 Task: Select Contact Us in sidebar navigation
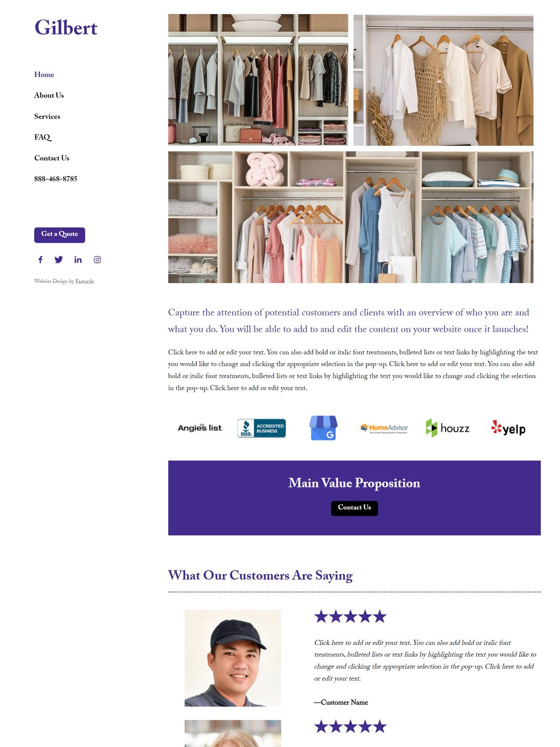tap(52, 158)
